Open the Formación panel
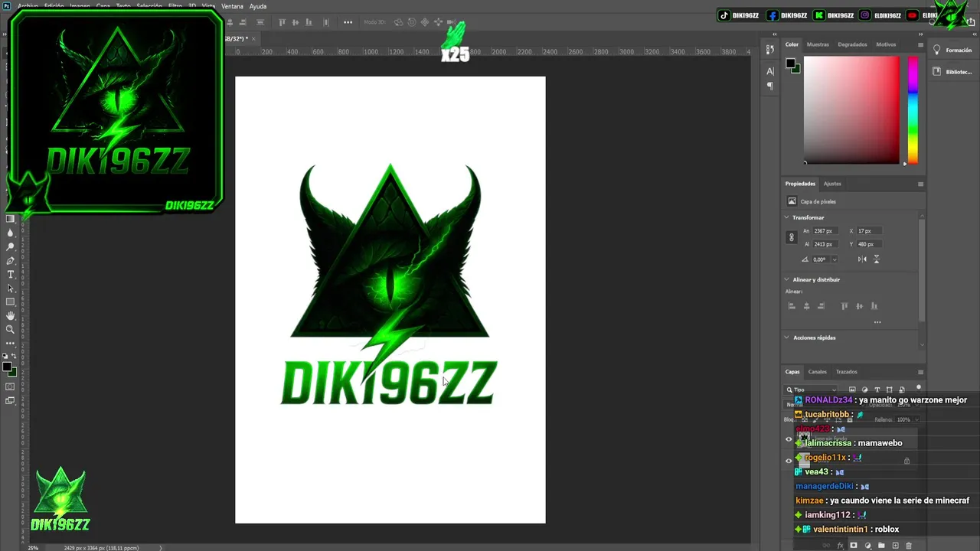 tap(952, 51)
